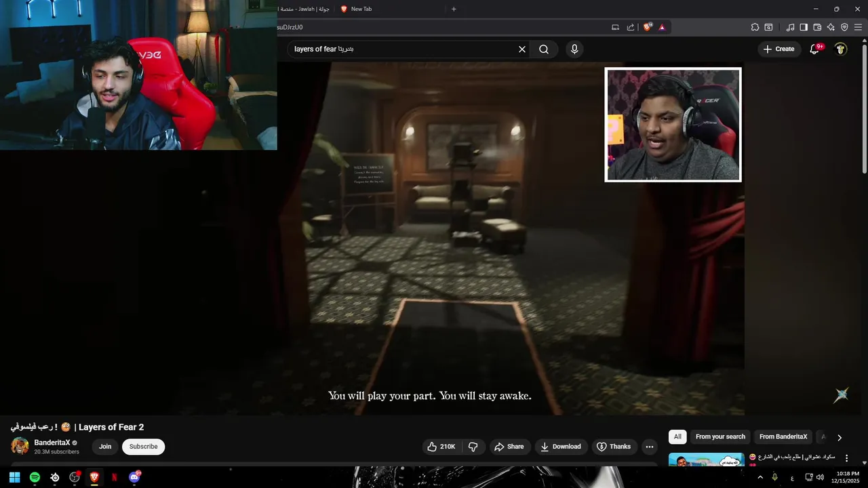Image resolution: width=868 pixels, height=488 pixels.
Task: Click the tray microphone indicator
Action: (x=774, y=477)
